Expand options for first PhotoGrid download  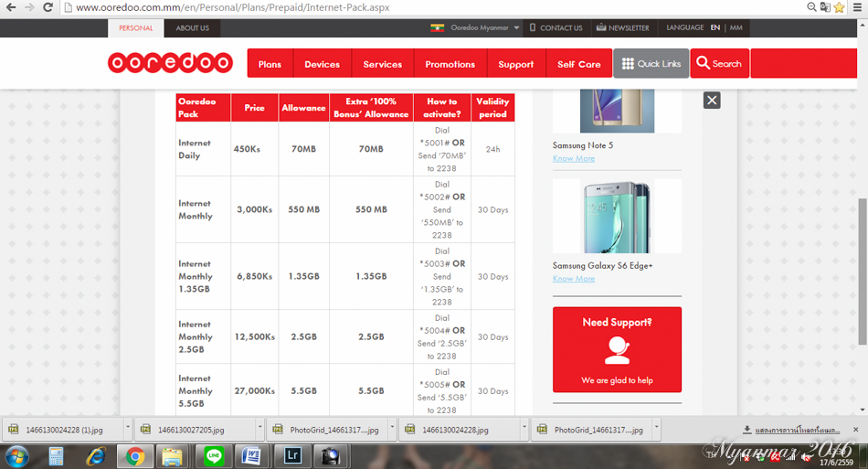392,429
